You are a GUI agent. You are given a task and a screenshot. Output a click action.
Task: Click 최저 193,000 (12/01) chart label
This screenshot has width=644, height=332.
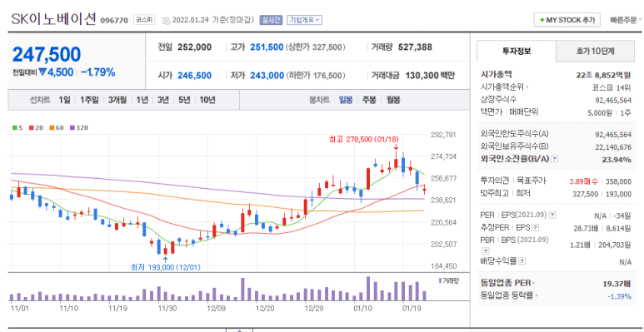(166, 267)
